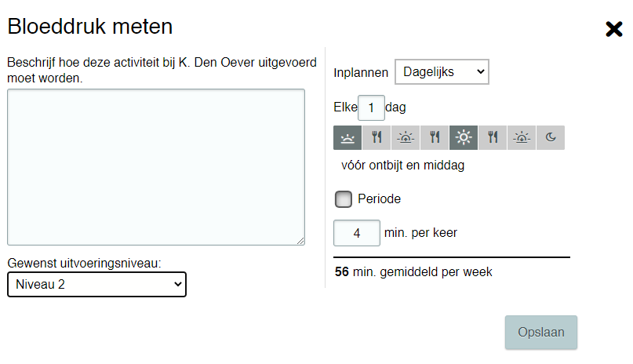The width and height of the screenshot is (633, 364).
Task: Click the Periode label text
Action: tap(379, 199)
